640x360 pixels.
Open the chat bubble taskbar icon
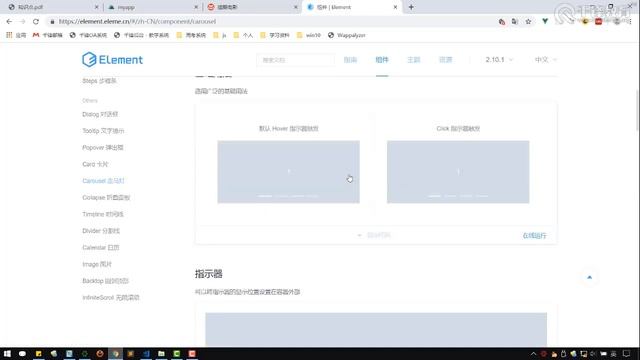point(22,353)
